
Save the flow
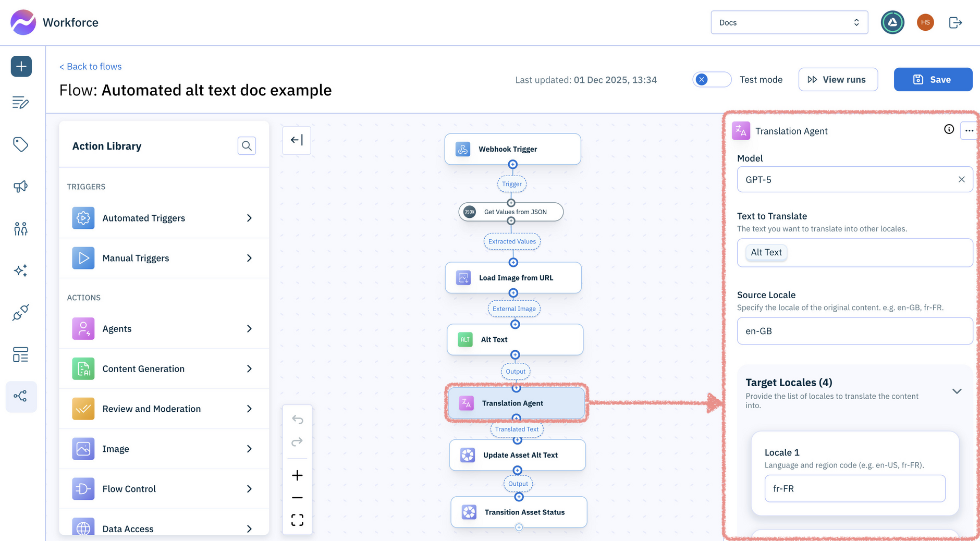point(933,79)
